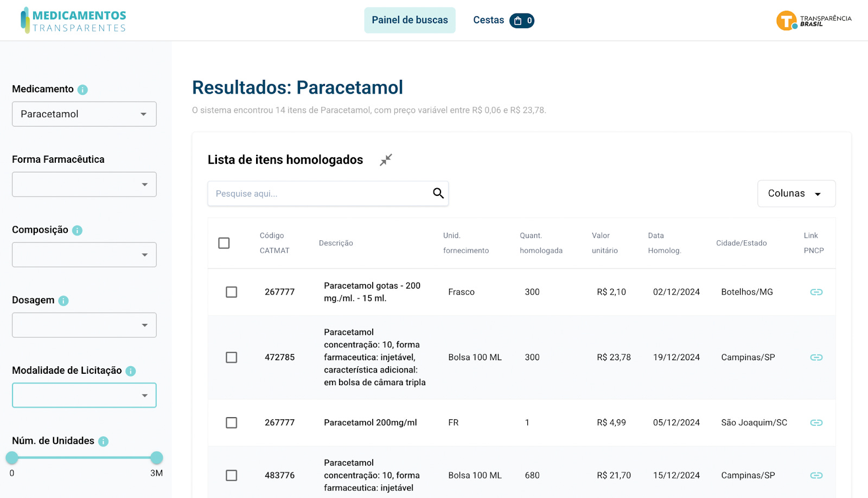Sort by Descrição column header
Viewport: 868px width, 498px height.
tap(336, 243)
